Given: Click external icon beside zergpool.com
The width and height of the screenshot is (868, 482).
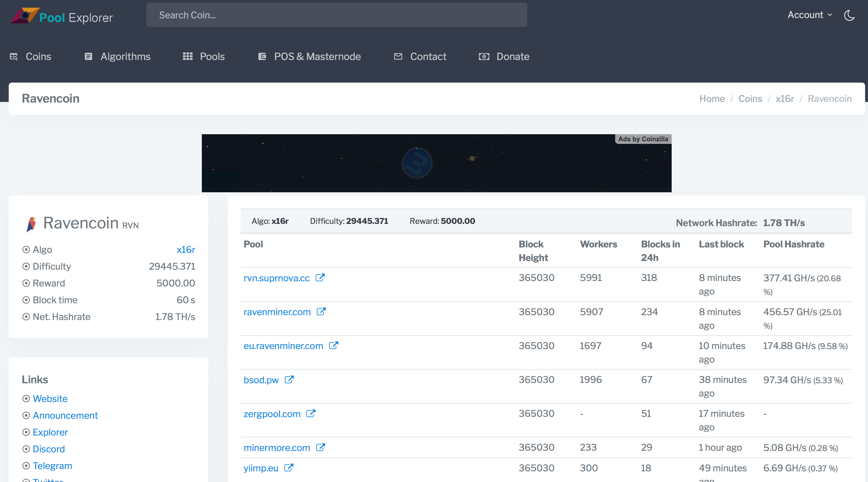Looking at the screenshot, I should (x=311, y=414).
